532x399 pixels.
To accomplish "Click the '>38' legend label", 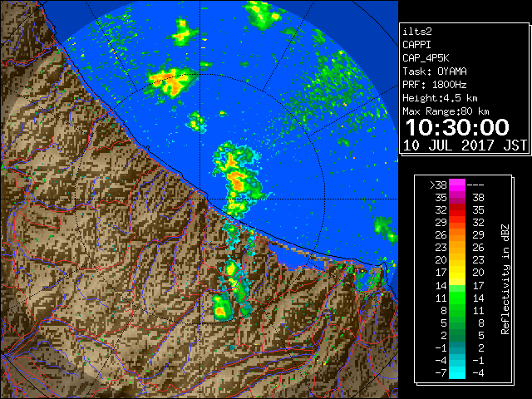I will [x=438, y=185].
